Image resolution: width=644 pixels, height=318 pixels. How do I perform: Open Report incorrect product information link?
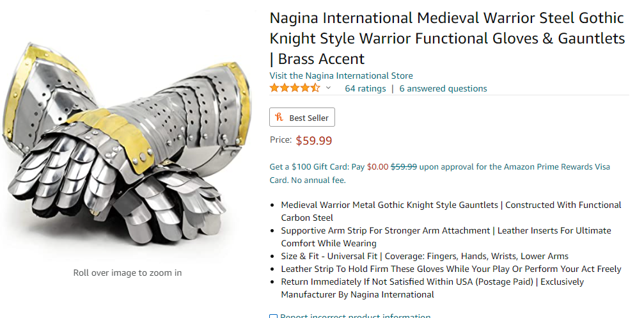[356, 316]
